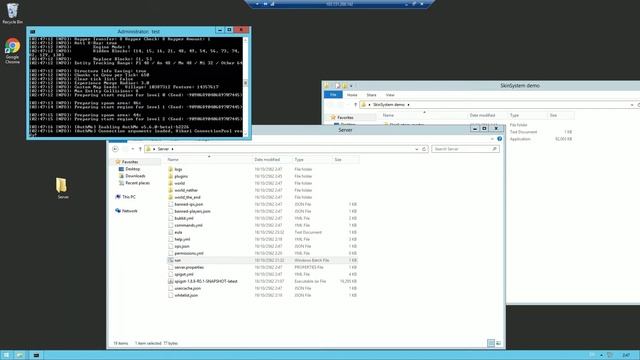
Task: Select Favorites in Server navigation pane
Action: [x=130, y=162]
